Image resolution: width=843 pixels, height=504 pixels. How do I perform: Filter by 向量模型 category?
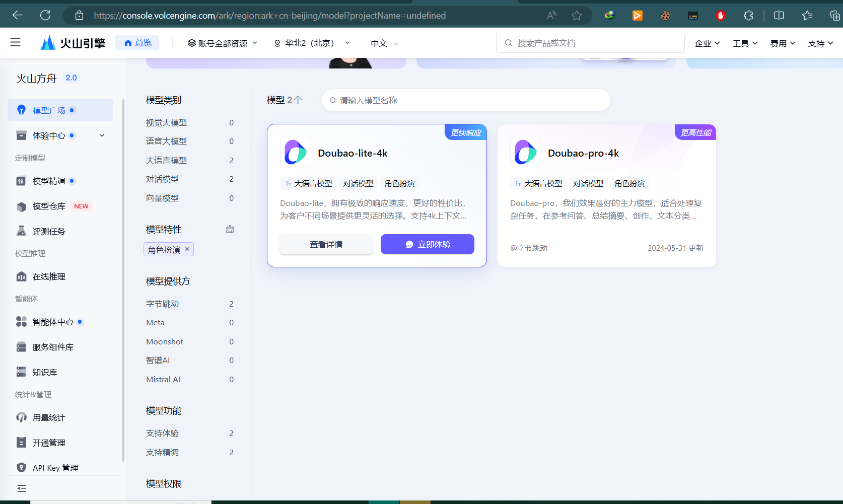tap(190, 198)
